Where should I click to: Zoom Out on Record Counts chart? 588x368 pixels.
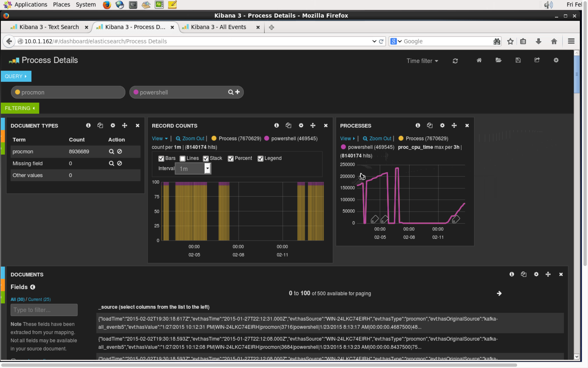[x=190, y=138]
